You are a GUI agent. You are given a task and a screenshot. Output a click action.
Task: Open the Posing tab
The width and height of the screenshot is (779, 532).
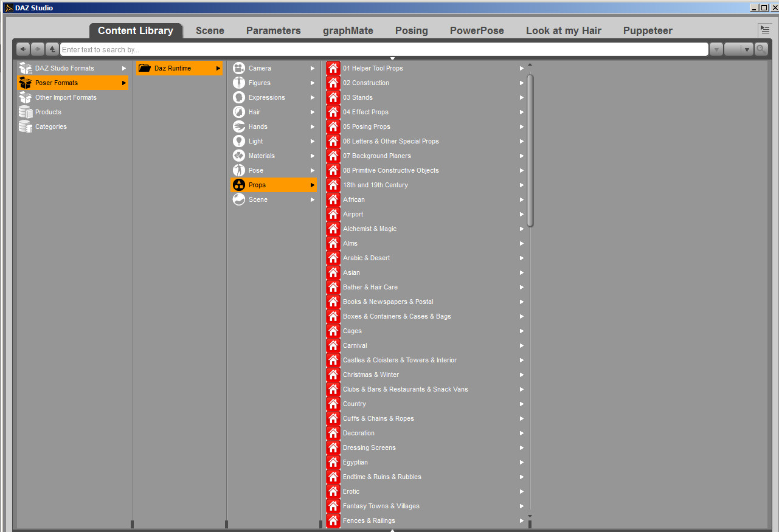pos(412,30)
